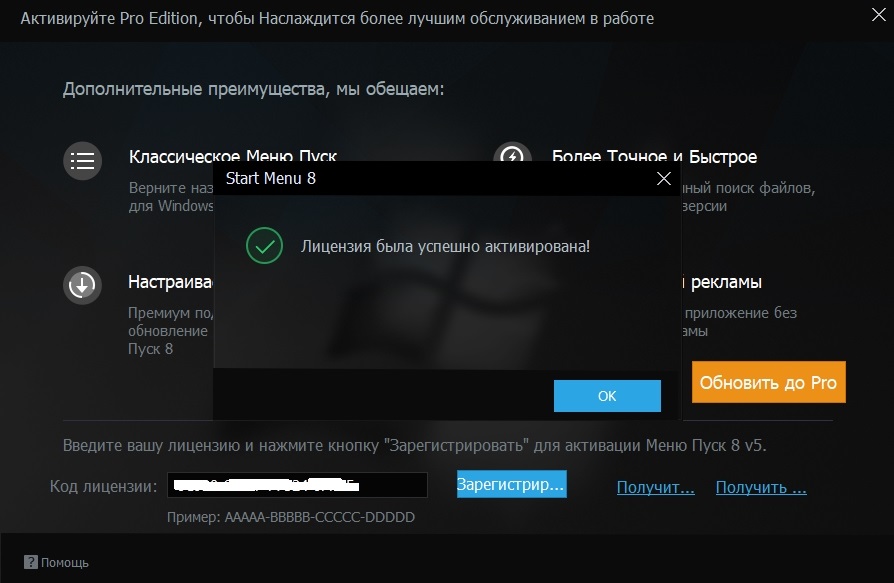Click the download arrow icon beside Настраива
The width and height of the screenshot is (894, 583).
[x=82, y=285]
